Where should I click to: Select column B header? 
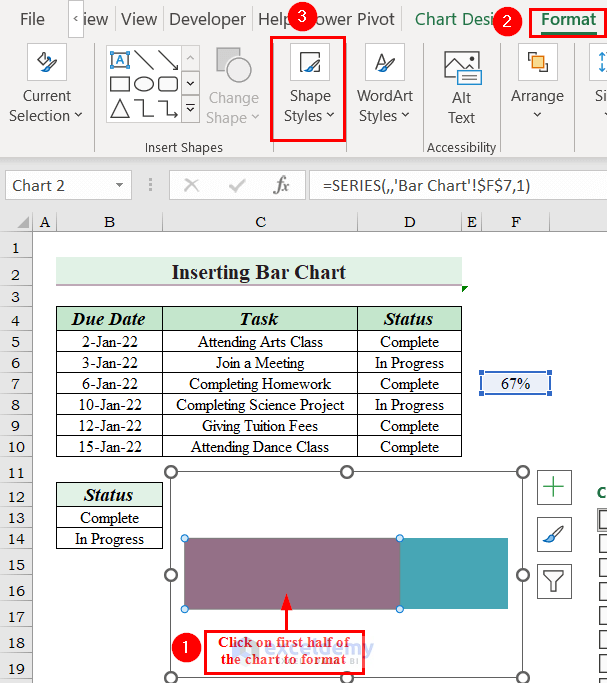point(110,222)
